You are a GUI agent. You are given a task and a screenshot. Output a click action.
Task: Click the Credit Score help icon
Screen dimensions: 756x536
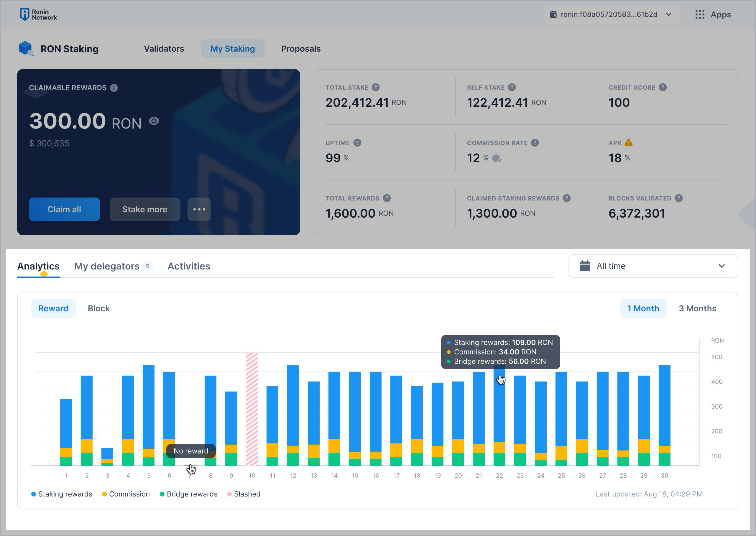(663, 88)
